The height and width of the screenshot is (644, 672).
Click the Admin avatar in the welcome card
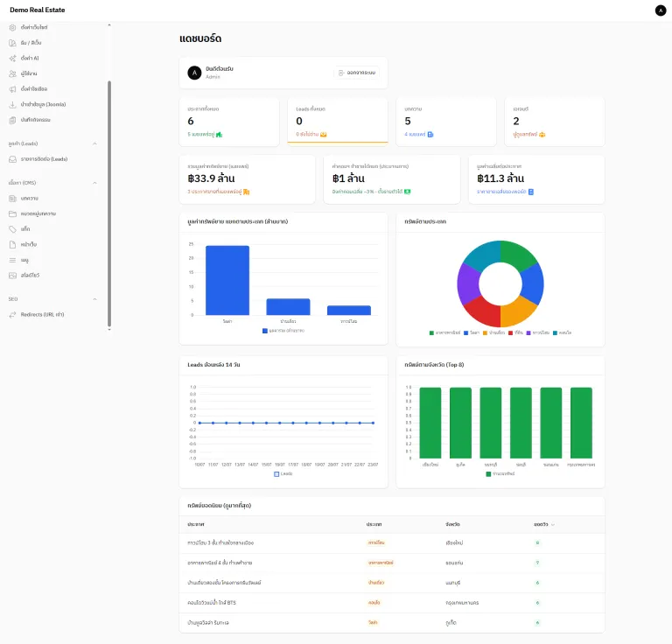pyautogui.click(x=194, y=73)
